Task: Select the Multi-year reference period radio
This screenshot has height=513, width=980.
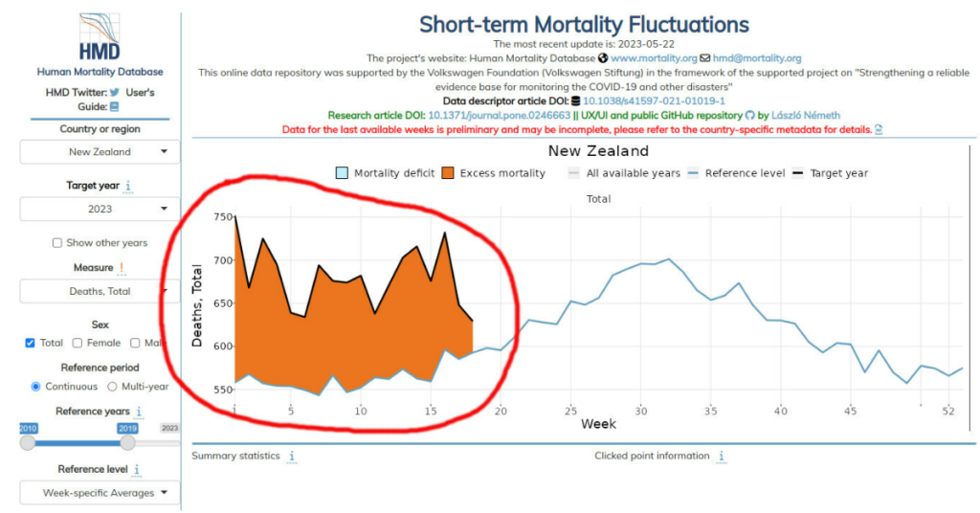Action: pos(112,387)
